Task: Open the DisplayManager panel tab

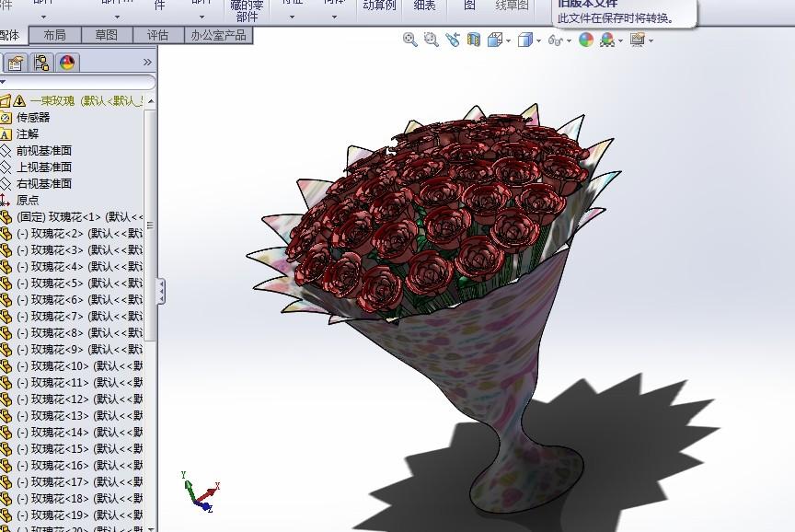Action: point(67,63)
